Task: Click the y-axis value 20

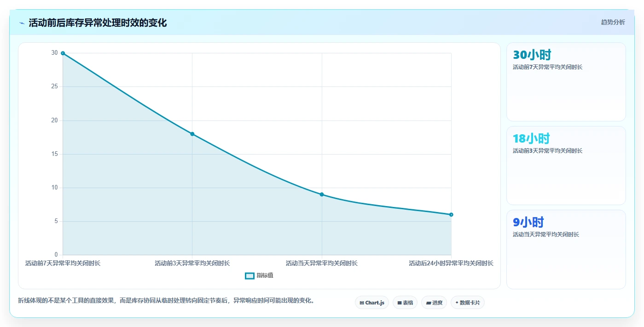Action: 54,120
